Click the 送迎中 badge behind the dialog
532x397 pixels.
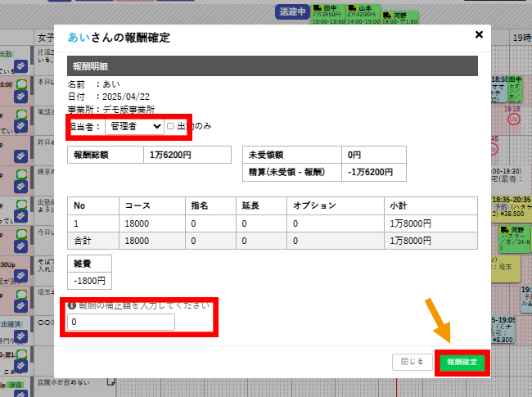point(292,12)
